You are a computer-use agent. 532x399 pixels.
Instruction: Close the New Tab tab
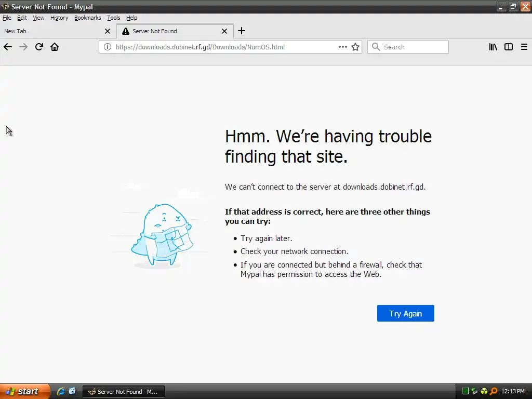(x=108, y=31)
